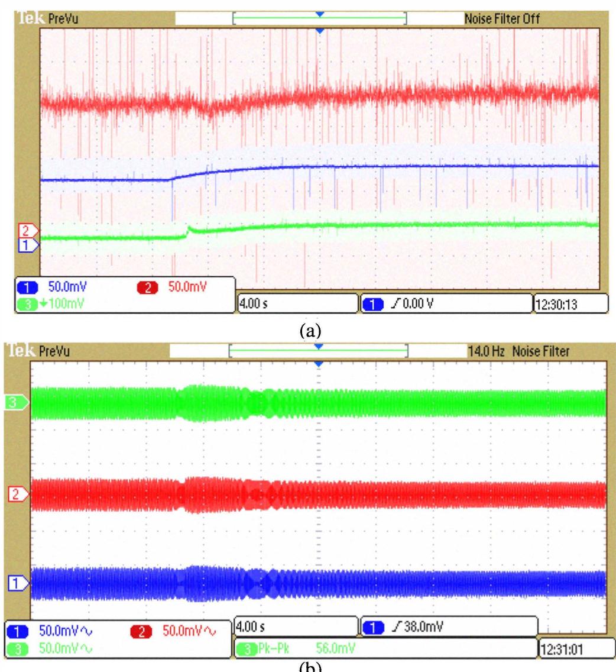Screen dimensions: 616x672
Task: Click channel 2 marker in bottom scope
Action: (x=18, y=494)
